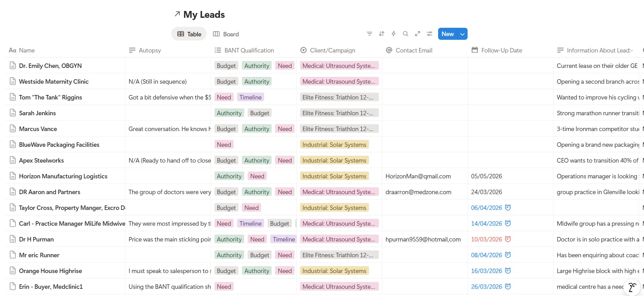Click overdue reminder icon beside 10/03/2026
The height and width of the screenshot is (296, 644).
click(x=508, y=239)
